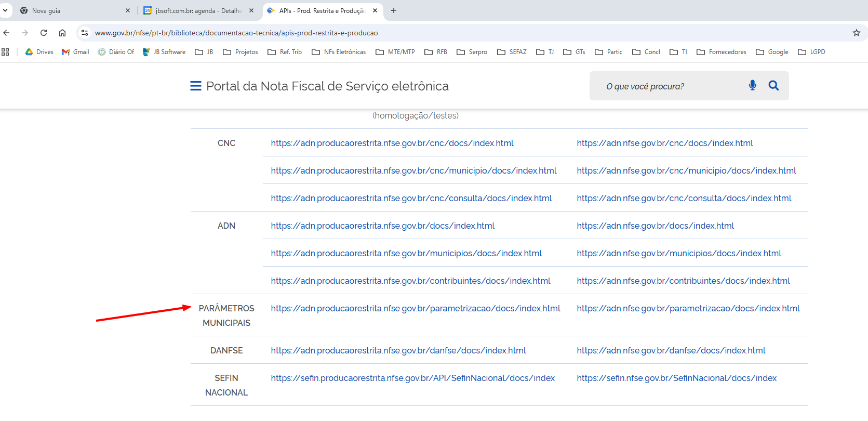868x421 pixels.
Task: Bookmark this page with star icon
Action: coord(856,33)
